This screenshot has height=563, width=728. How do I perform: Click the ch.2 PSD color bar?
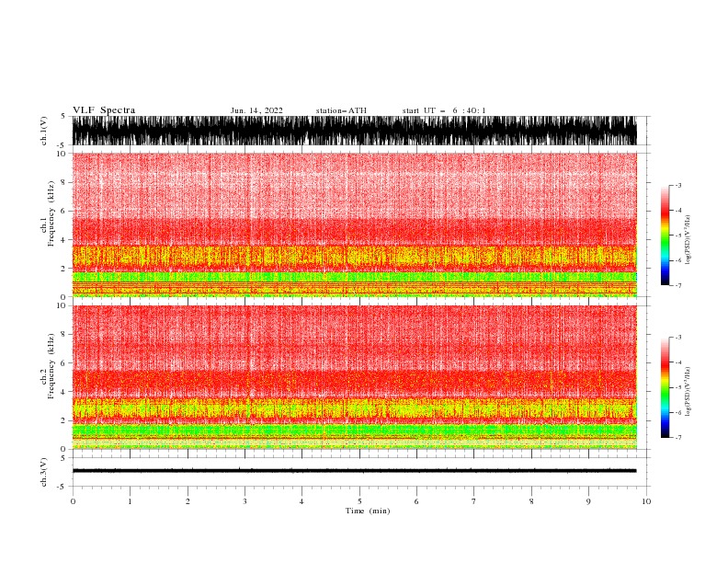[665, 387]
